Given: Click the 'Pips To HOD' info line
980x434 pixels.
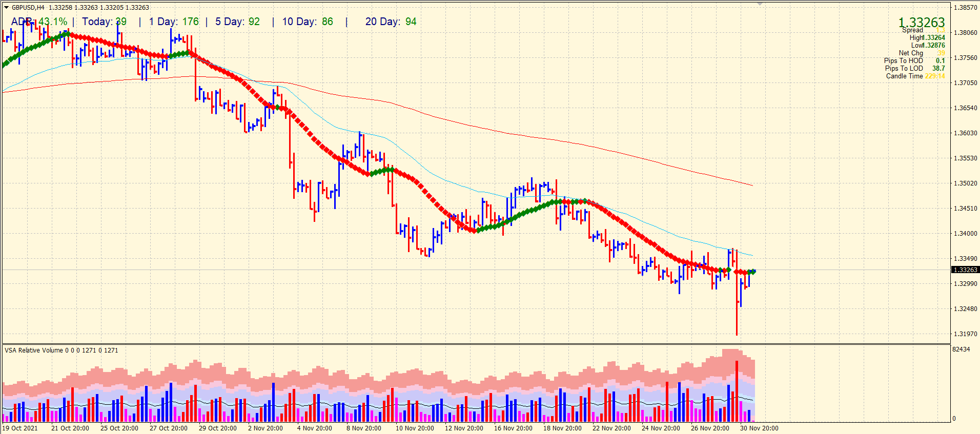Looking at the screenshot, I should tap(914, 60).
